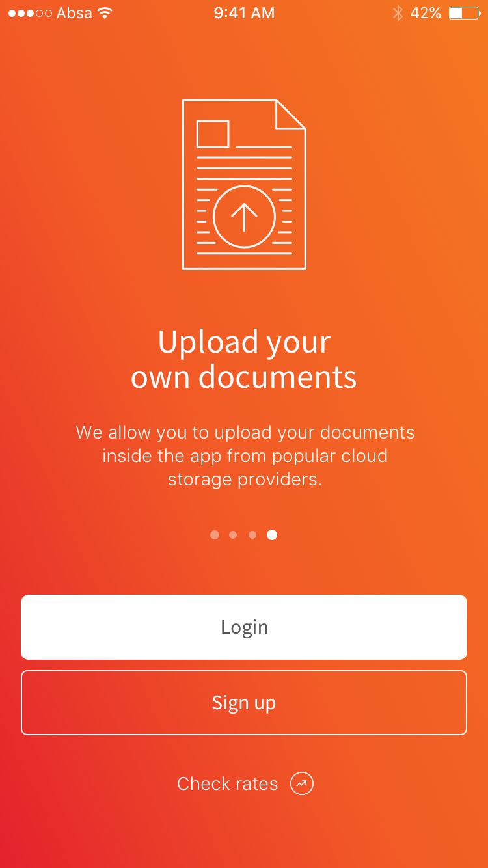The image size is (488, 868).
Task: Click the 'Upload your own documents' heading
Action: [x=244, y=359]
